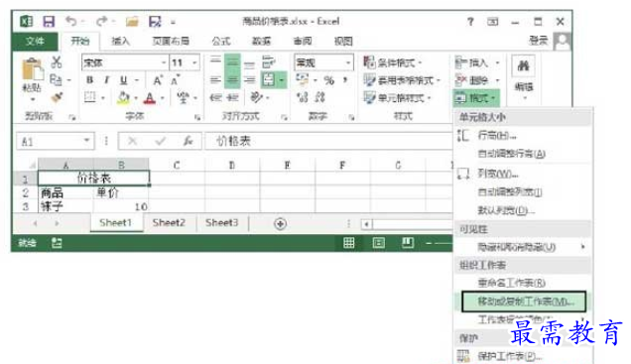631x364 pixels.
Task: Click the Format button in Cells group
Action: click(x=475, y=98)
